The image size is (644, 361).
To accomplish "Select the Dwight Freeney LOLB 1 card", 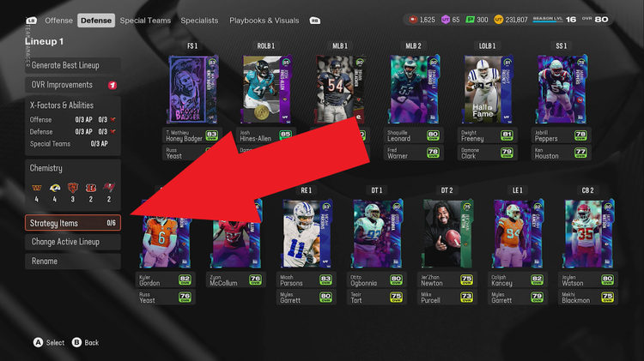I will pos(488,90).
